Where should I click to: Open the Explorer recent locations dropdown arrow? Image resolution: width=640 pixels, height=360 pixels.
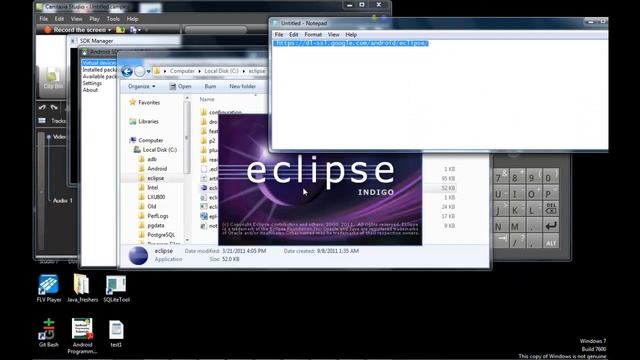pos(149,71)
